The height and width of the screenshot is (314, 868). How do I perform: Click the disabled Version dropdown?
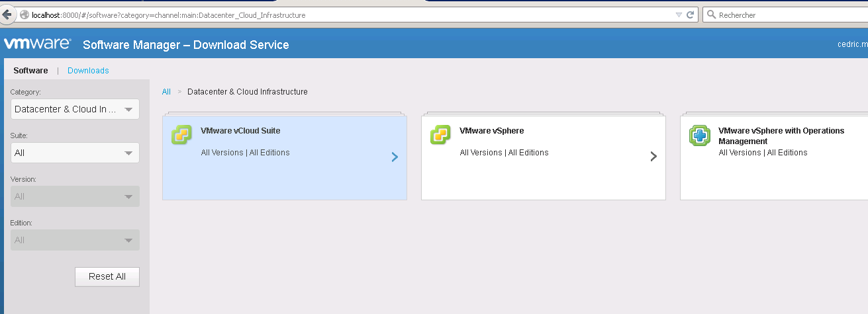(x=75, y=196)
